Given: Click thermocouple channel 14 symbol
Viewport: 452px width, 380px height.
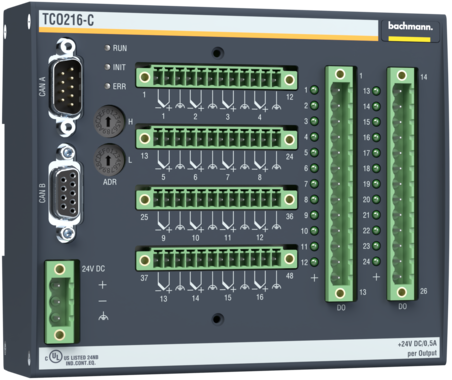Looking at the screenshot, I should (196, 282).
